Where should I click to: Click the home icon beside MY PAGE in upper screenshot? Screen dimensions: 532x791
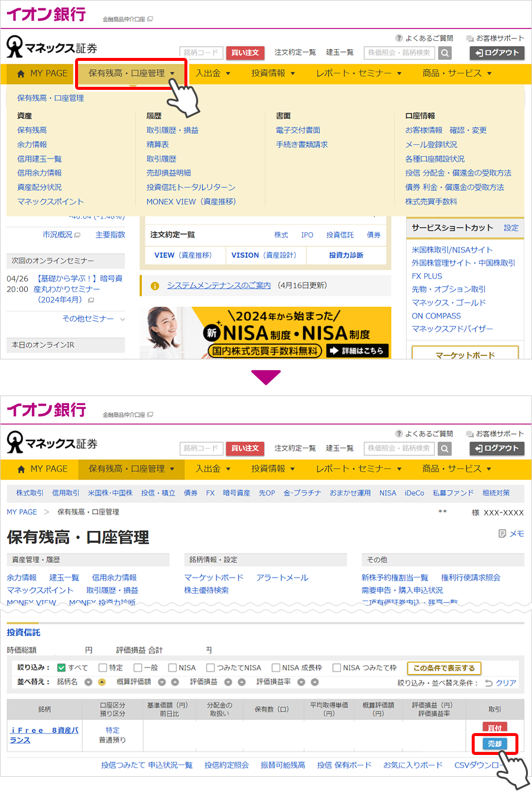[21, 74]
